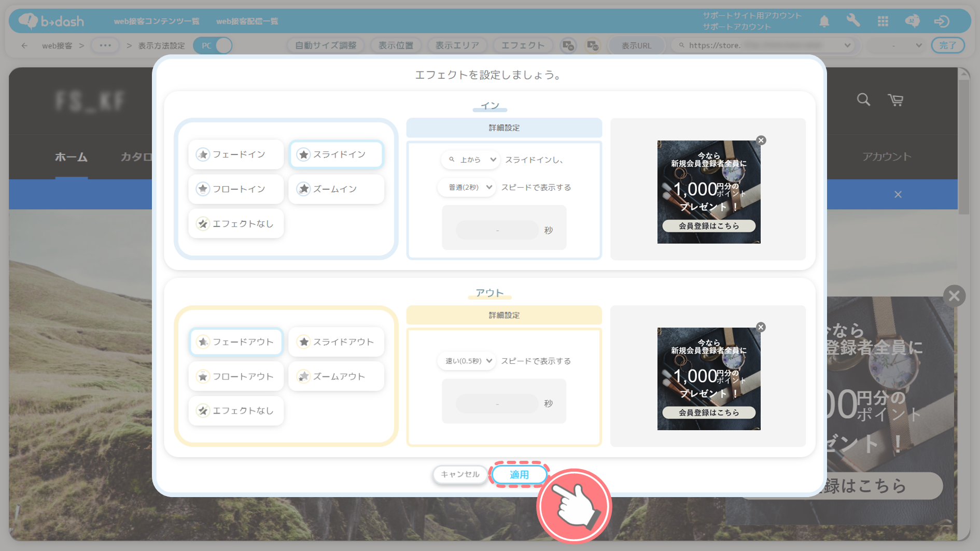Close the アウト preview banner
Screen dimensions: 980x551
click(761, 327)
